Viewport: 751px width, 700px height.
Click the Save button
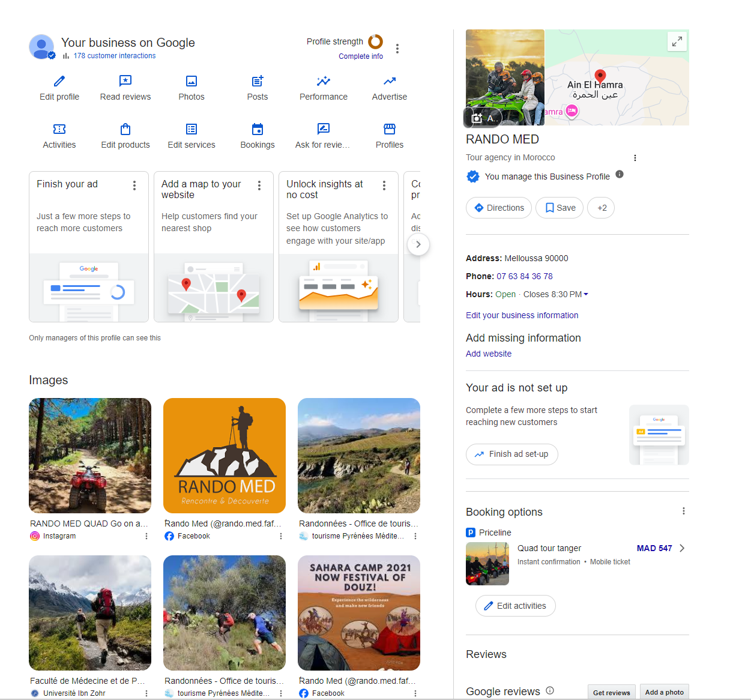coord(559,208)
